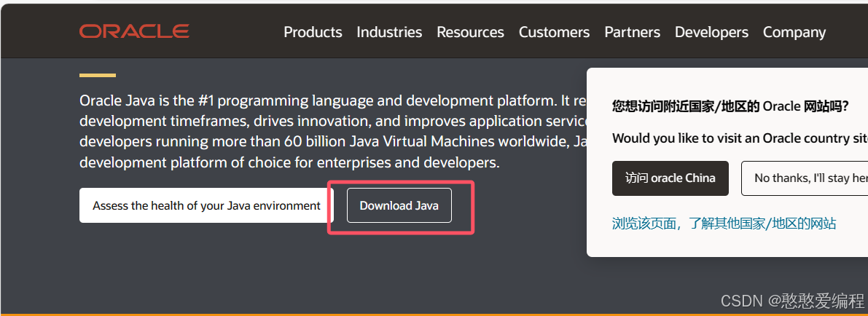Open the Industries menu

(x=389, y=32)
